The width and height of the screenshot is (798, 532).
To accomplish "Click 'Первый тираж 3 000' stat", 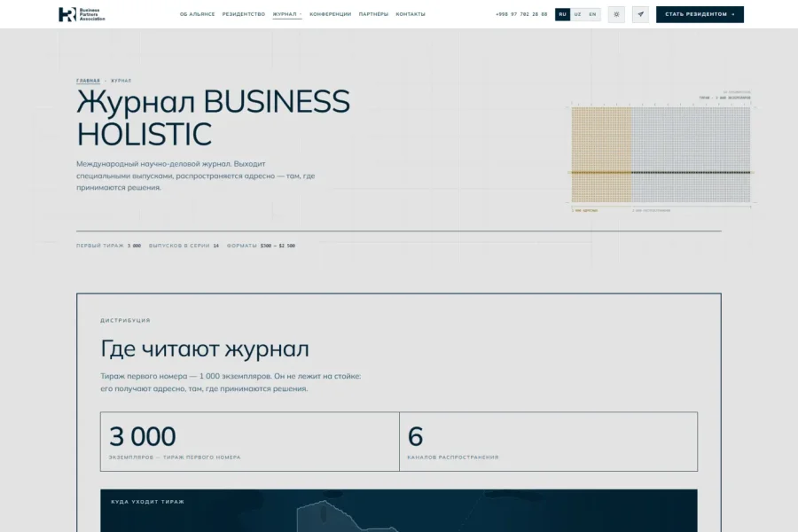I will tap(108, 246).
